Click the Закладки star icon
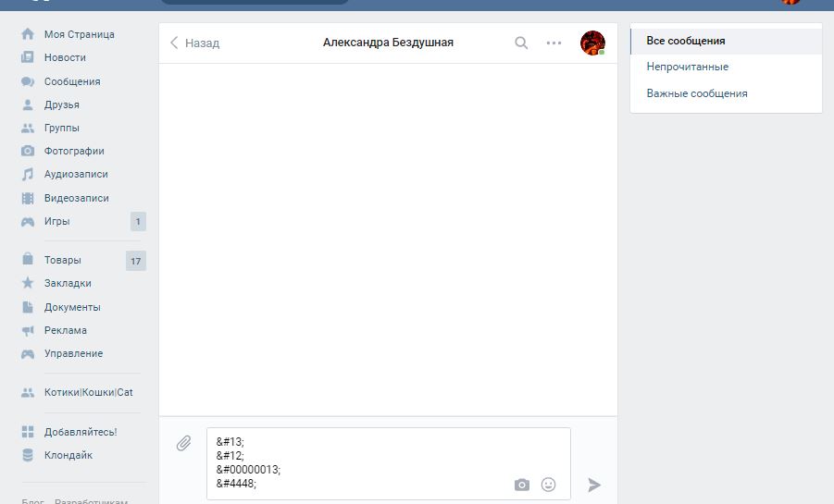This screenshot has height=504, width=834. pos(28,283)
